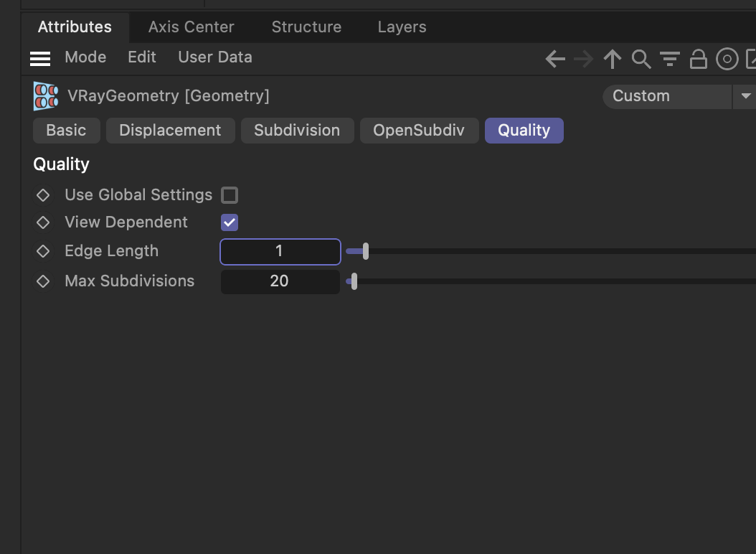Toggle keyframe diamond for View Dependent
The height and width of the screenshot is (554, 756).
coord(43,222)
